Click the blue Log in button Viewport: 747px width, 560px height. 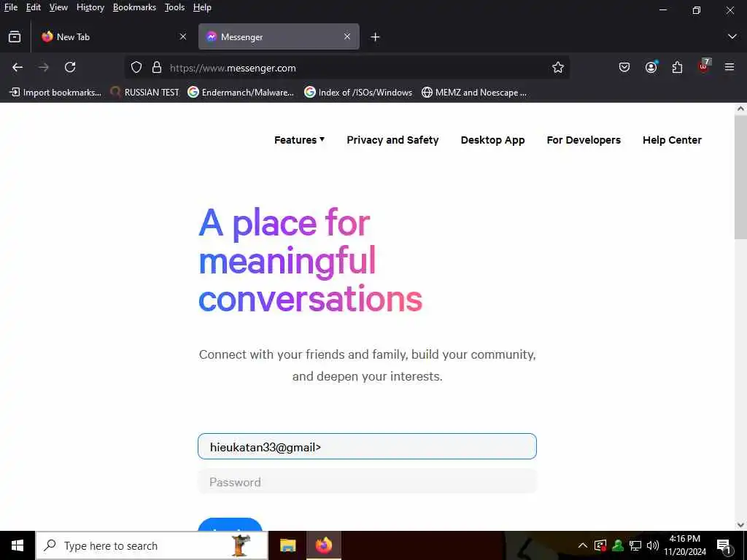[230, 525]
